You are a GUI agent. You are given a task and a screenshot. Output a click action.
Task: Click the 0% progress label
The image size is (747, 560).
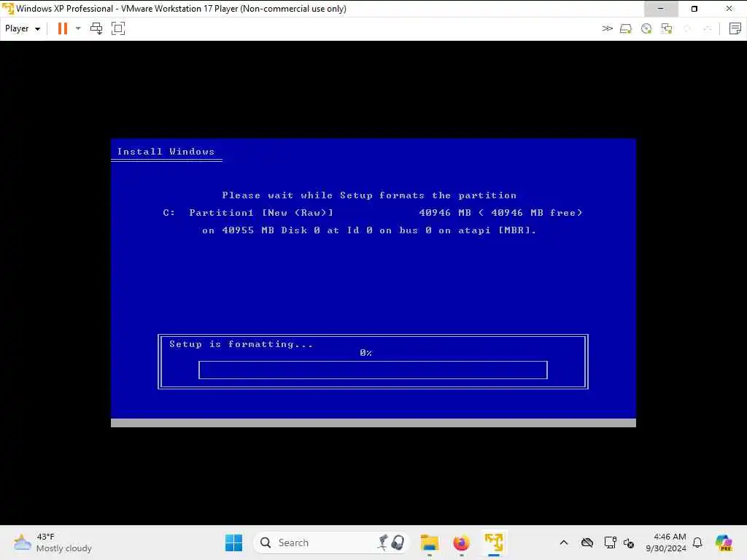(366, 353)
